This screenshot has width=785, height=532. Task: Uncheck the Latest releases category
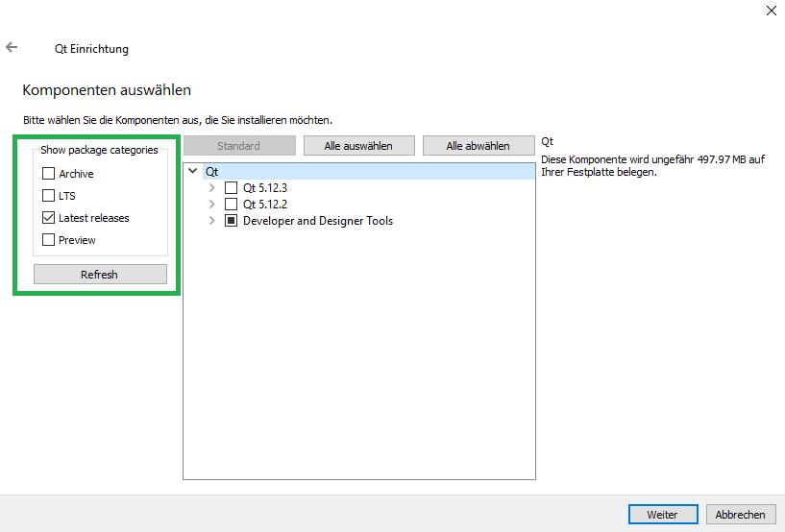pos(49,218)
